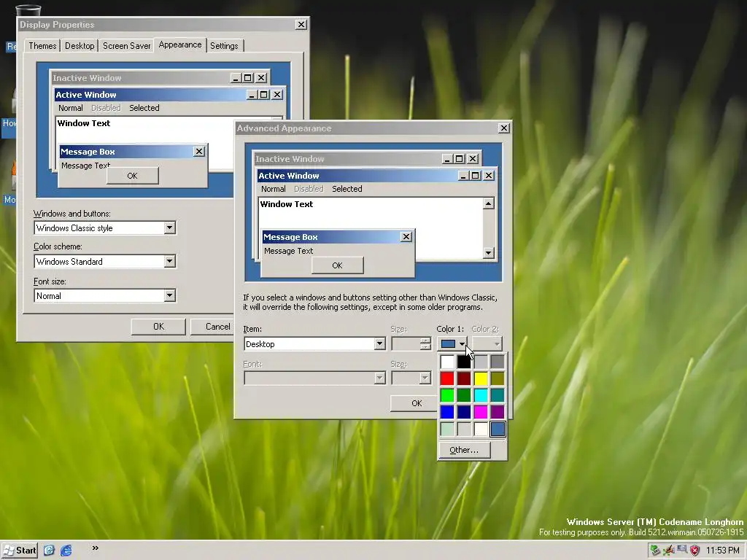Select the dark maroon color swatch
747x560 pixels.
(464, 378)
